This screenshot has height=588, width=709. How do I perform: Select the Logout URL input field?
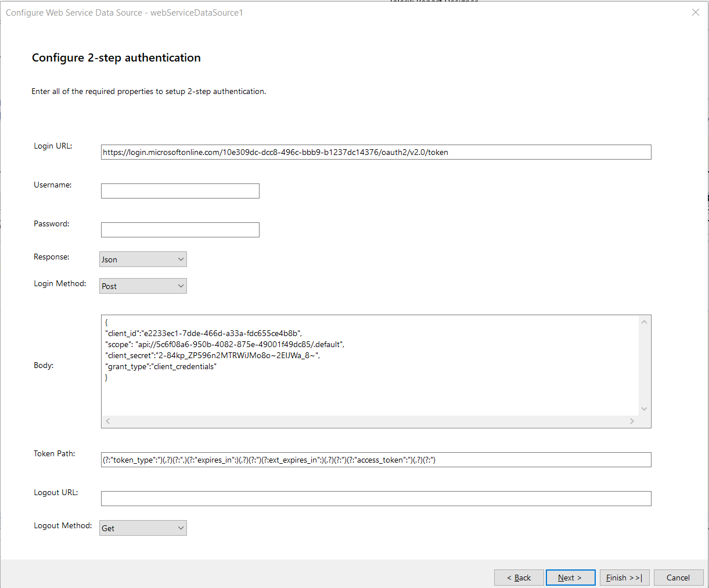tap(376, 499)
